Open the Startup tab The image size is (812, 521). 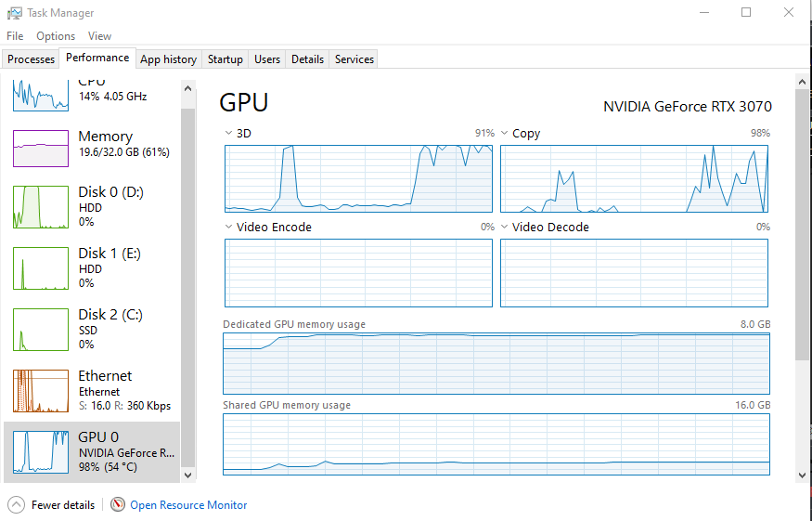point(225,59)
